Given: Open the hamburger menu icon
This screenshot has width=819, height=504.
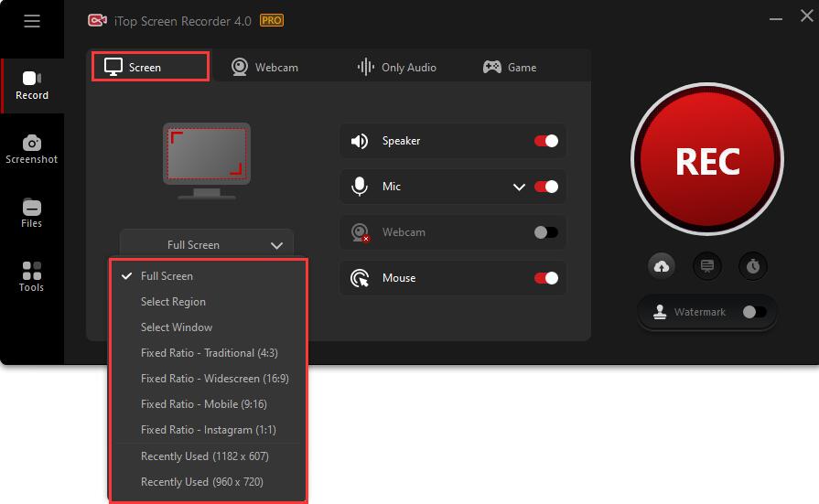Looking at the screenshot, I should click(x=32, y=21).
